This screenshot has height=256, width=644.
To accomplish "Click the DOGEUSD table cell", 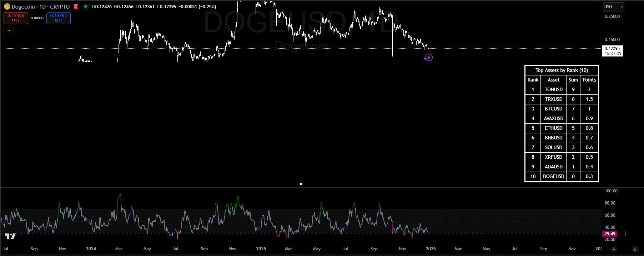I will point(553,176).
